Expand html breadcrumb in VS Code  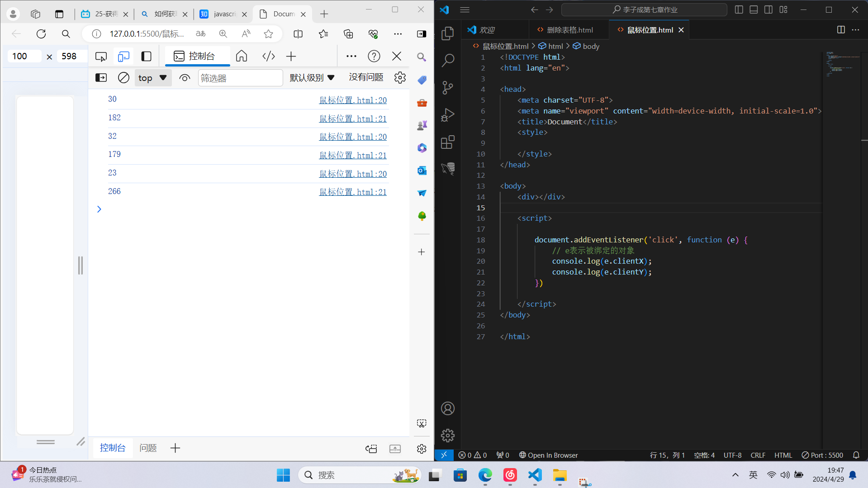[x=550, y=46]
